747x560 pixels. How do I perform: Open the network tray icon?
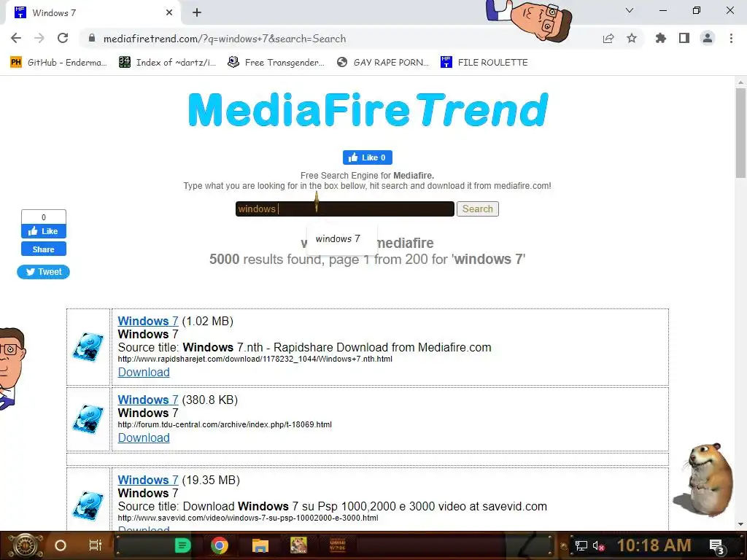581,545
